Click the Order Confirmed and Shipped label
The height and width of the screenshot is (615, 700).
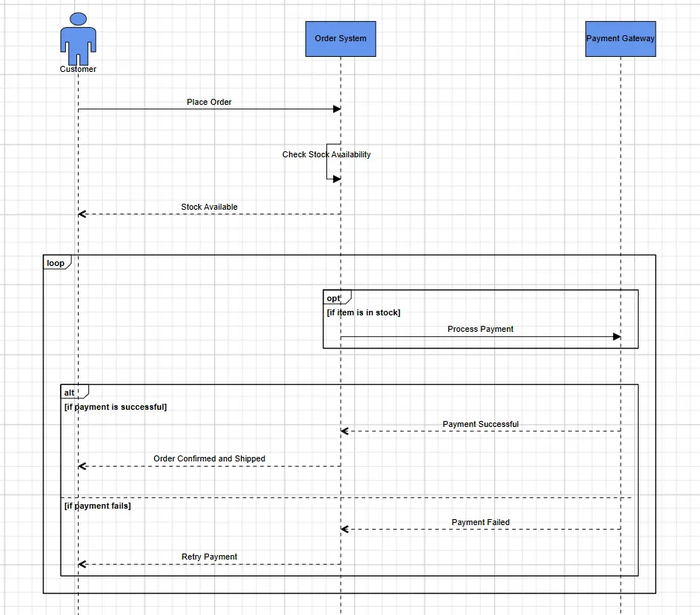(209, 458)
